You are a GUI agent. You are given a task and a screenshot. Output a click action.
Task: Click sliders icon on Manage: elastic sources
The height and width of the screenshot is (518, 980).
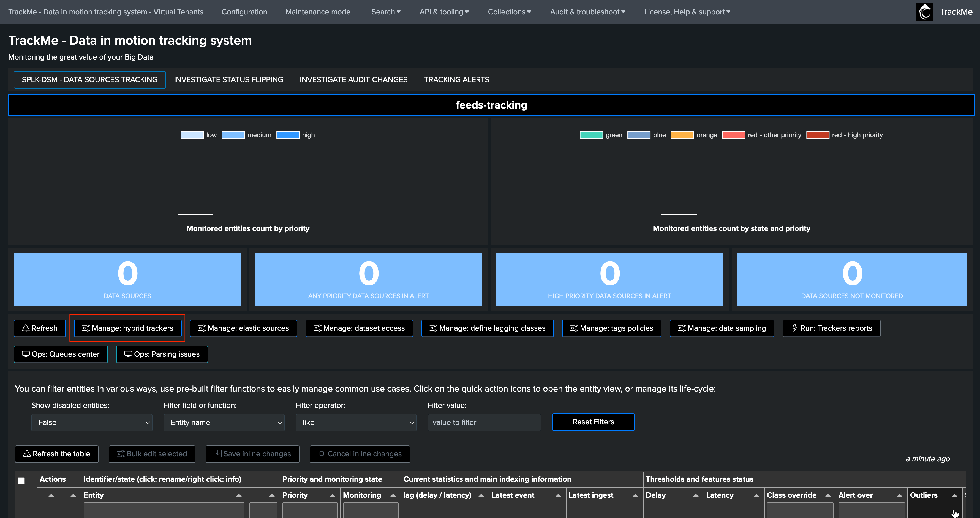202,328
